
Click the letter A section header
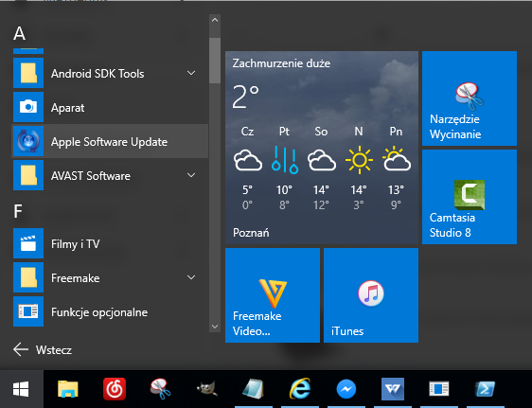point(19,33)
